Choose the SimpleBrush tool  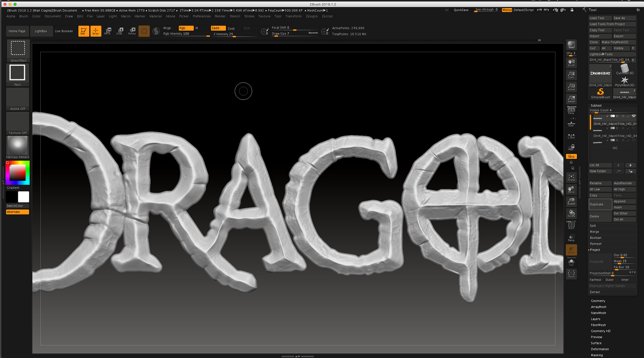coord(600,94)
